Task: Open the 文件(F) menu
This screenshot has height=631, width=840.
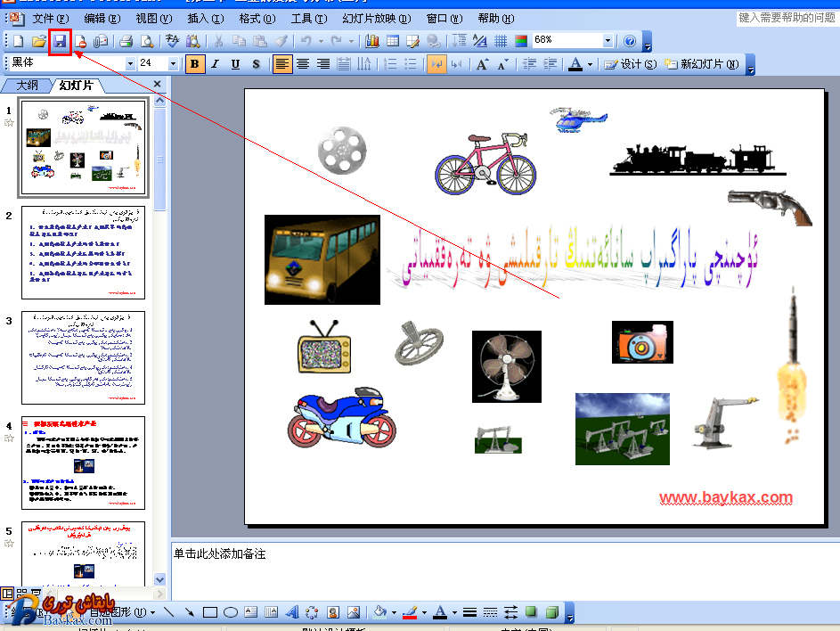Action: [x=51, y=19]
